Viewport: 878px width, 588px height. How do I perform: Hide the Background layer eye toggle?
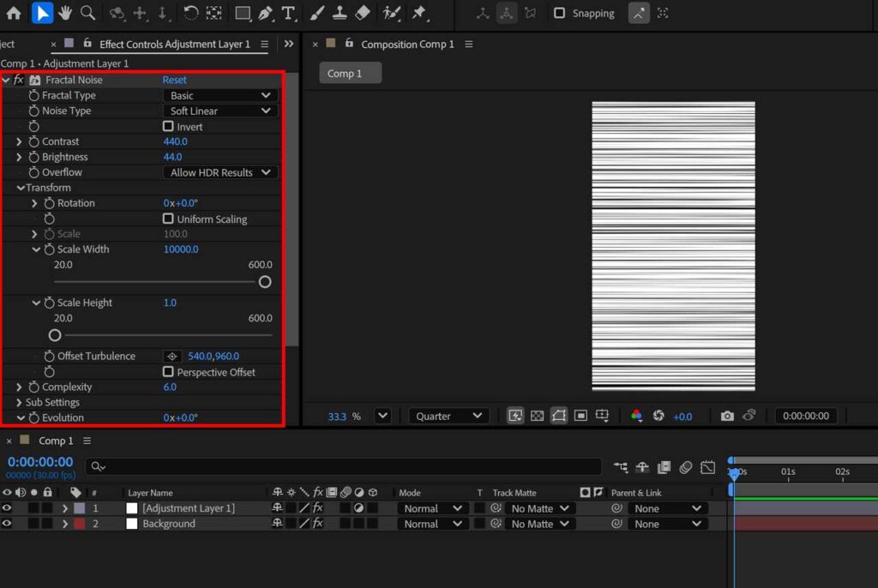[7, 524]
